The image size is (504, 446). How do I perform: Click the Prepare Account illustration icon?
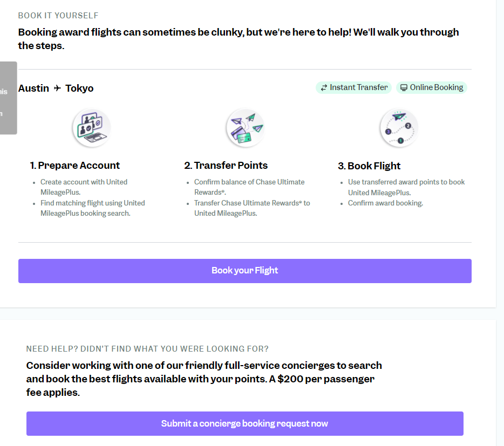coord(91,128)
